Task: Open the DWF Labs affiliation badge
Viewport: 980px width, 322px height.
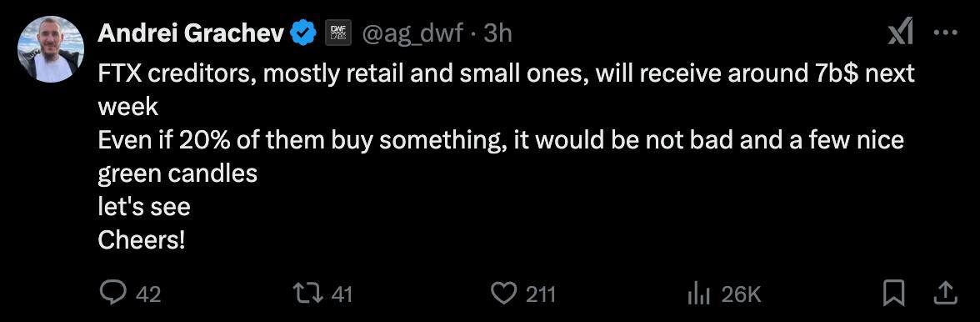Action: tap(339, 33)
